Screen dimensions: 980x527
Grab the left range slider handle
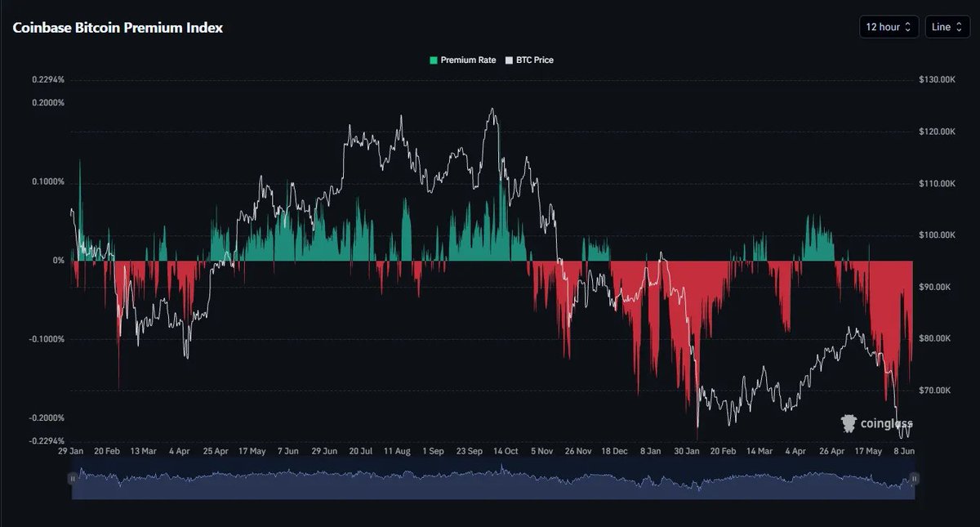[x=73, y=478]
